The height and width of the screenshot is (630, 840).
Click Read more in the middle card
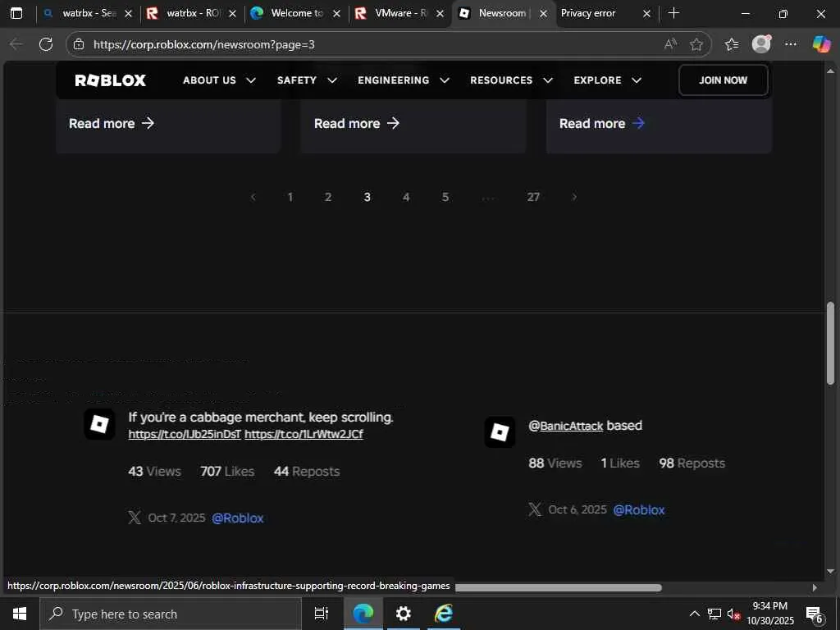[357, 124]
